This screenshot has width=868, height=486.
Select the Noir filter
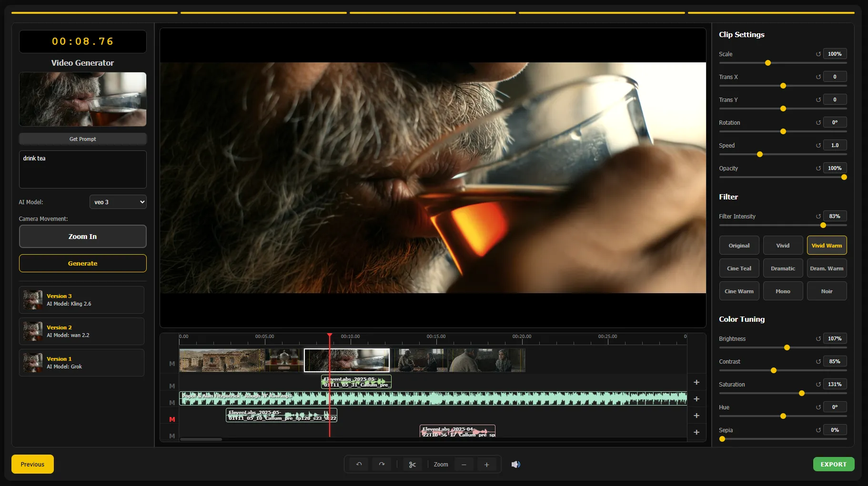coord(827,291)
